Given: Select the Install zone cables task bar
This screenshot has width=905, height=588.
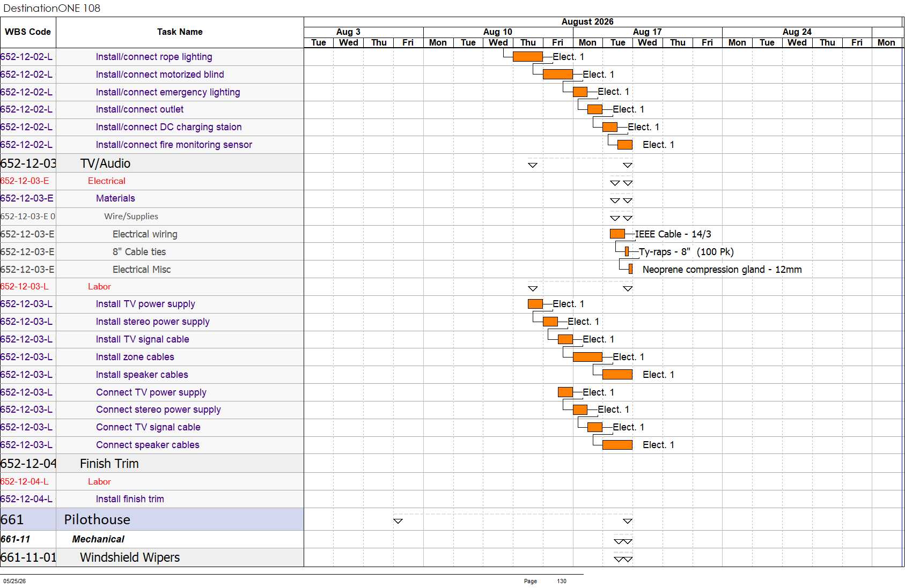Looking at the screenshot, I should pyautogui.click(x=587, y=357).
